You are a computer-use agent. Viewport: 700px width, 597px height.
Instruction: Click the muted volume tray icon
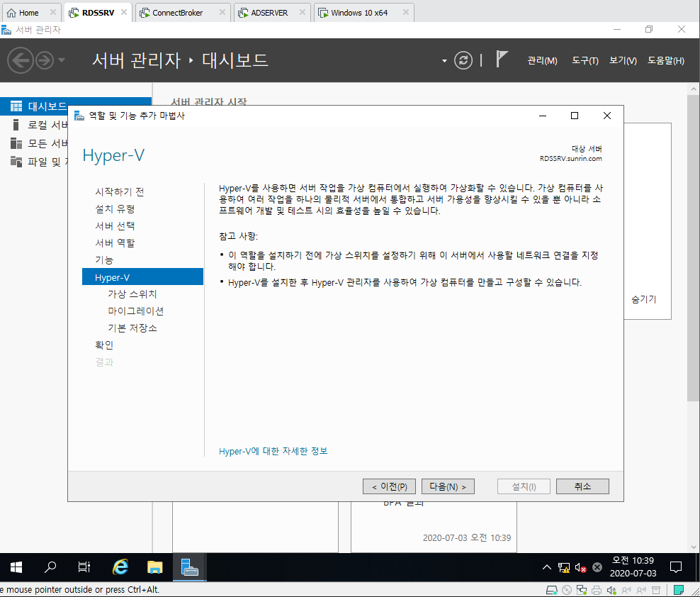click(580, 567)
